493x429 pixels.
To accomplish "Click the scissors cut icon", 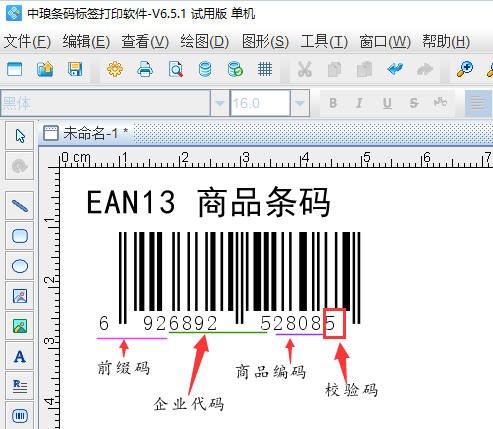I will click(x=305, y=69).
